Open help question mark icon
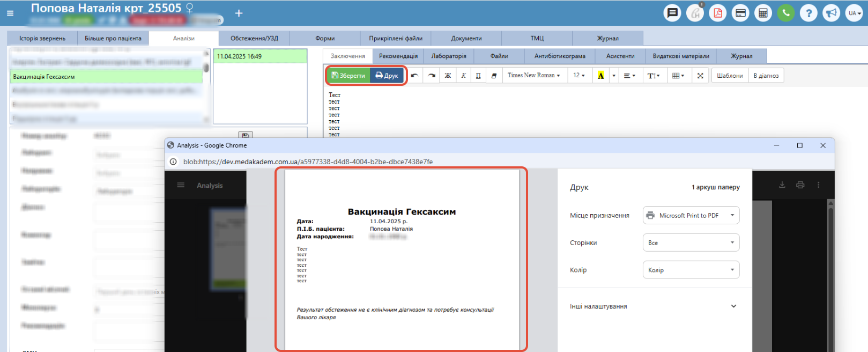Screen dimensions: 868x352 click(808, 13)
